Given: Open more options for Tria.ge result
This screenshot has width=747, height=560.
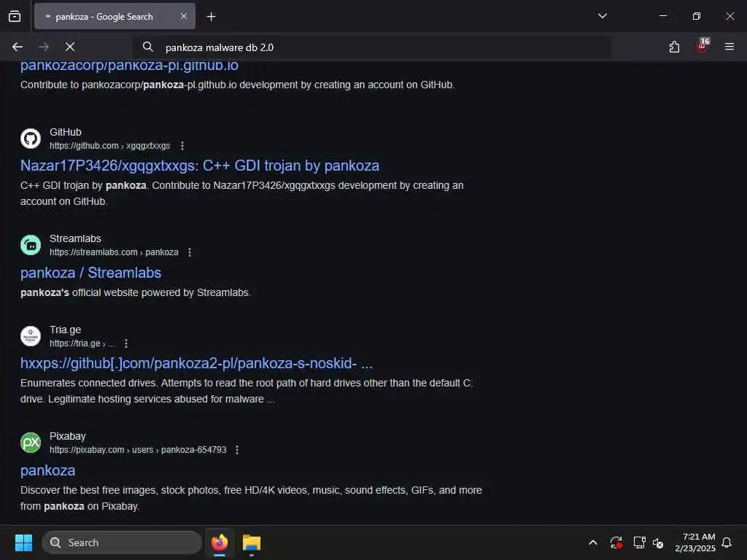Looking at the screenshot, I should (x=125, y=343).
